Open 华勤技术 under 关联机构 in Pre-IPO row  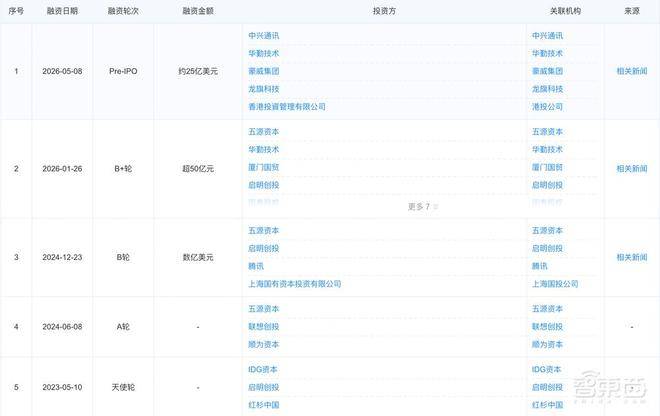(x=547, y=53)
